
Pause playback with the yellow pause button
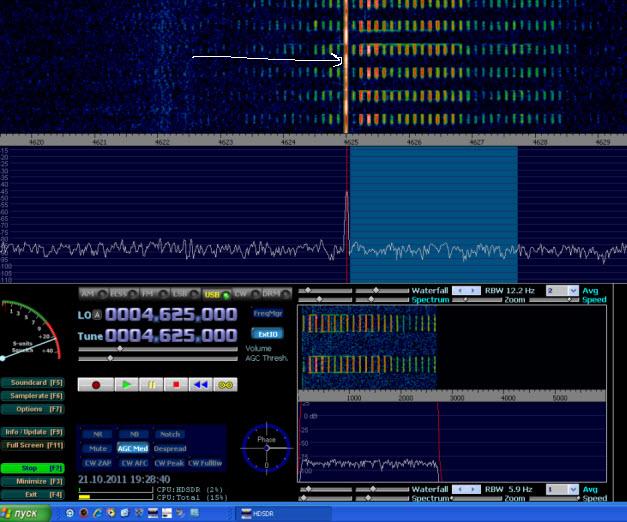point(151,384)
